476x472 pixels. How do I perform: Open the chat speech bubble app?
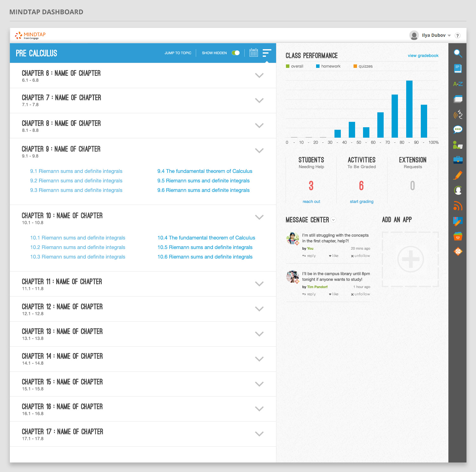[458, 129]
